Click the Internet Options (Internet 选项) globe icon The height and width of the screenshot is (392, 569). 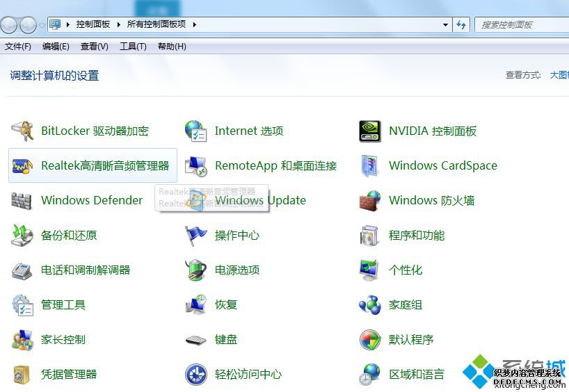195,131
